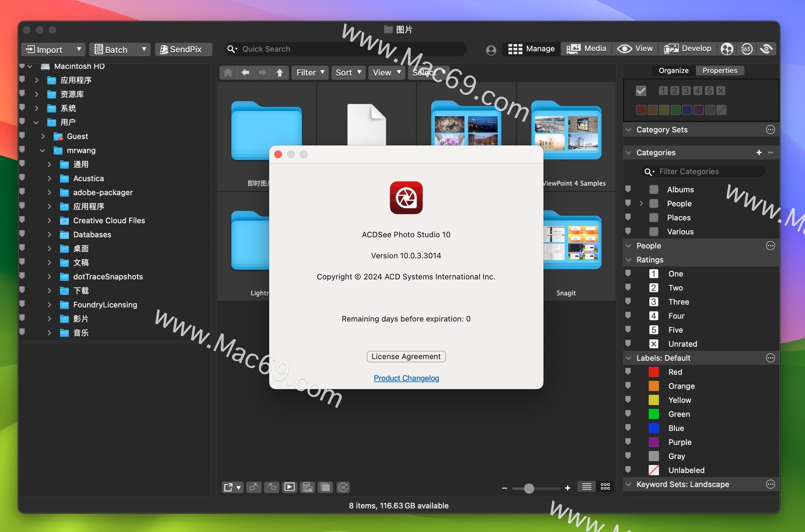Screen dimensions: 805x532
Task: Switch to list view icon
Action: point(587,487)
